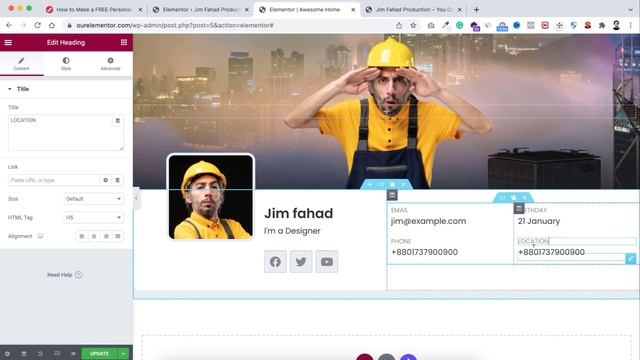640x360 pixels.
Task: Click the Facebook social icon
Action: pyautogui.click(x=275, y=262)
